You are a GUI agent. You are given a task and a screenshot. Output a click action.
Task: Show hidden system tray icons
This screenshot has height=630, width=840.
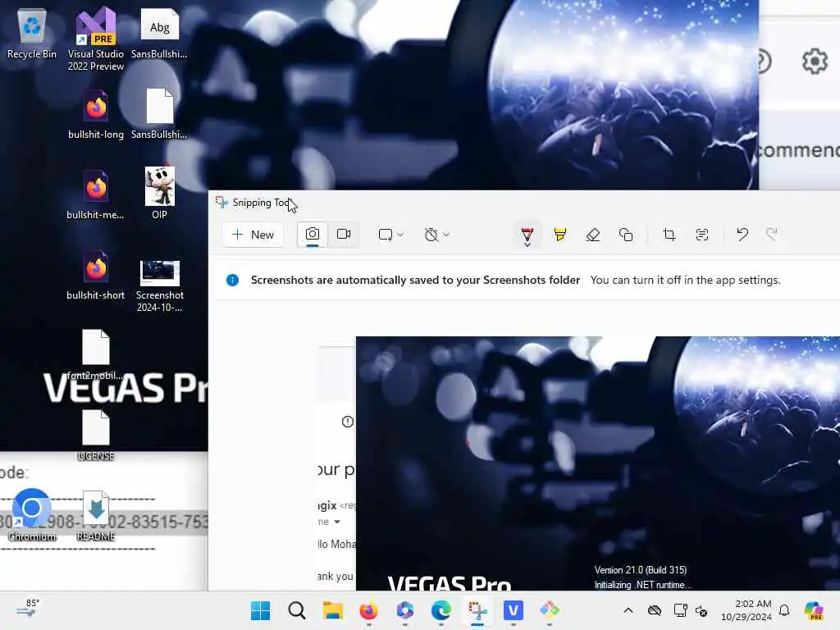pos(628,610)
